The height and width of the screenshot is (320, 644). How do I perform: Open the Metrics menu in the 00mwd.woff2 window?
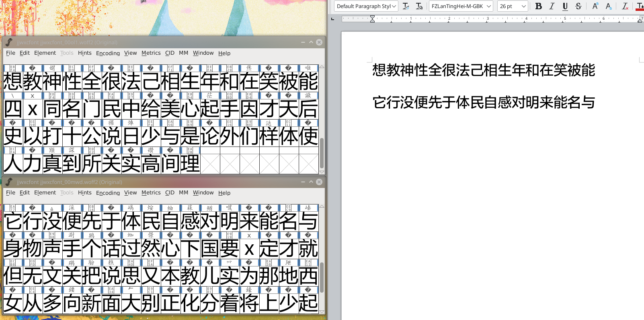151,193
